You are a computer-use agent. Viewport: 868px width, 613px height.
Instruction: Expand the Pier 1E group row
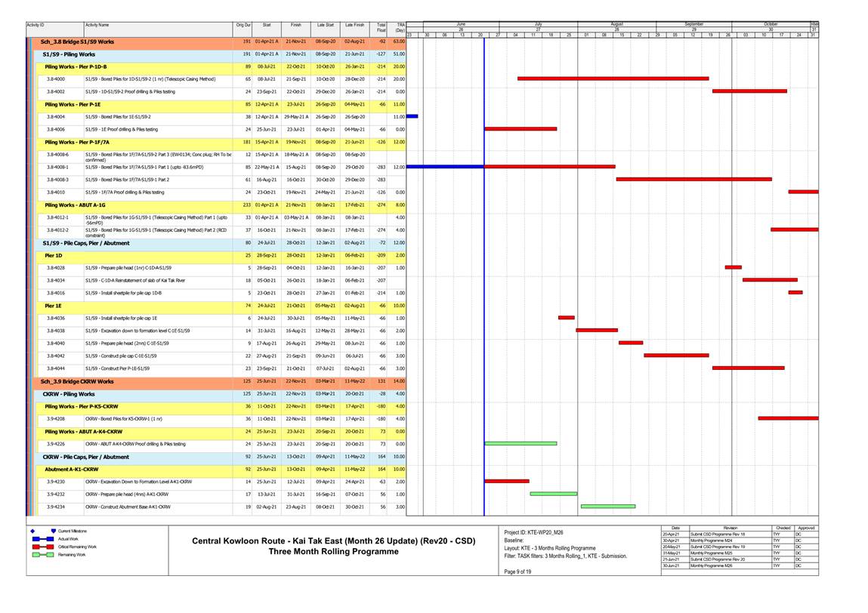(53, 306)
